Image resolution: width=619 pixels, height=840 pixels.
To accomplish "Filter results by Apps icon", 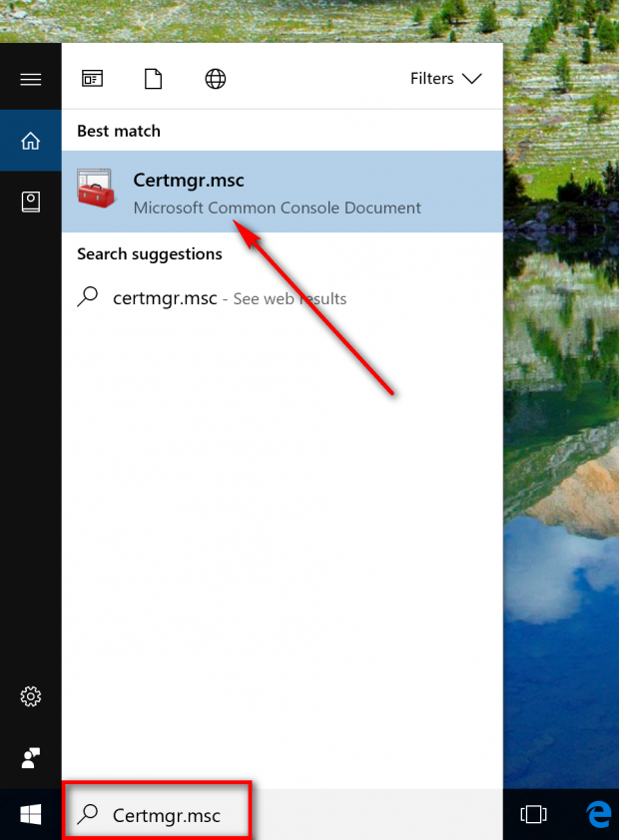I will coord(92,79).
